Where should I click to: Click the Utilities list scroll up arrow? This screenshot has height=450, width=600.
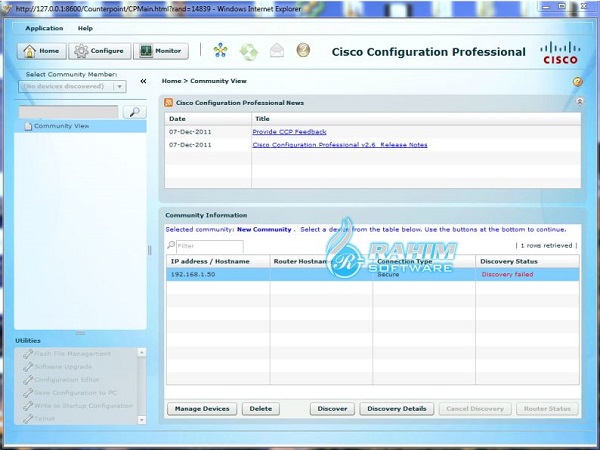tap(142, 352)
